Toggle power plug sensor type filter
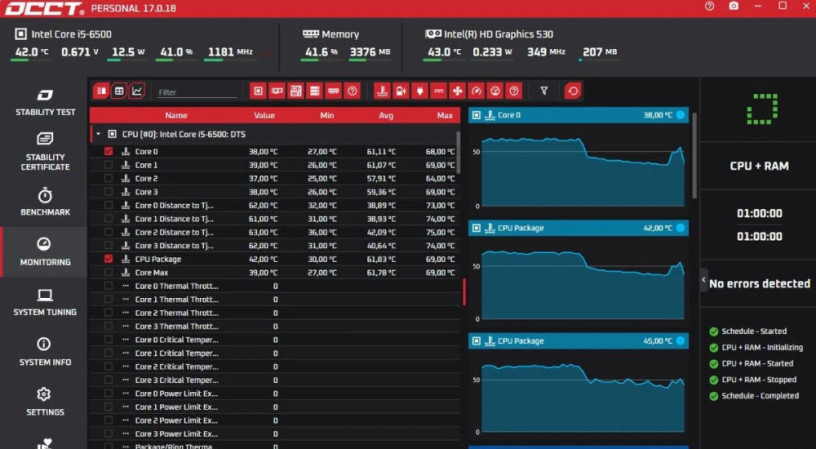816x449 pixels. (x=420, y=91)
